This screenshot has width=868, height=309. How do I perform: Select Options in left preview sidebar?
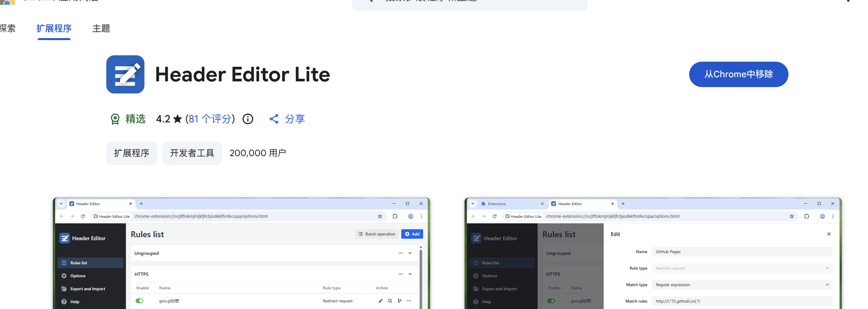(90, 276)
